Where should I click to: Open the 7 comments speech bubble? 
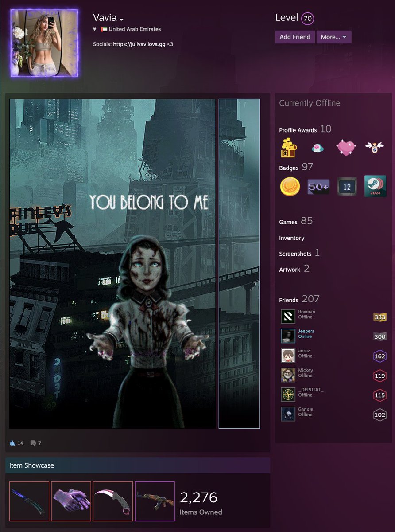point(33,443)
